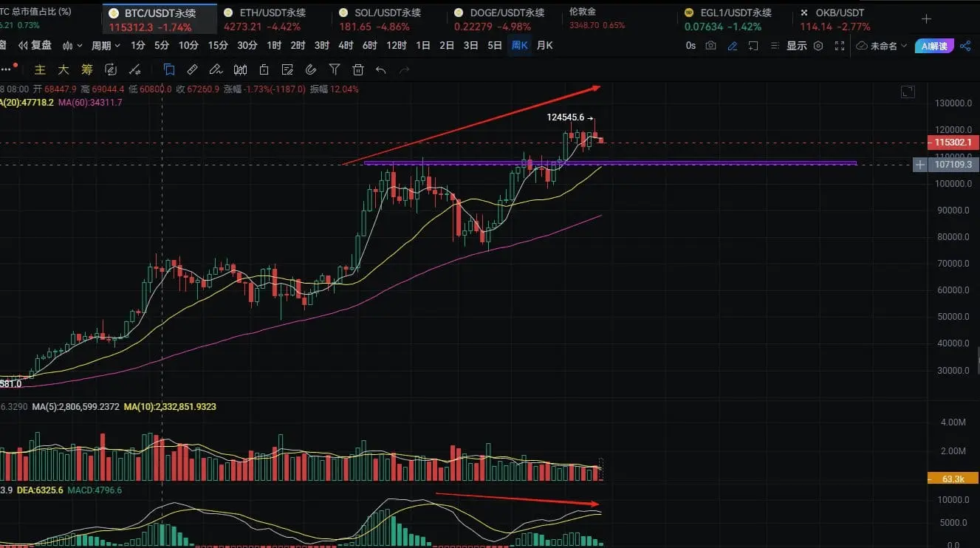Select the 1时 timeframe
The height and width of the screenshot is (548, 980).
click(x=274, y=45)
